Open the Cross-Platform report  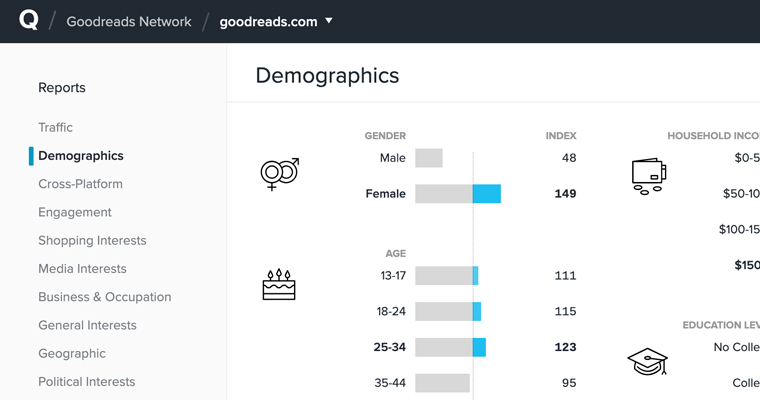click(x=80, y=184)
